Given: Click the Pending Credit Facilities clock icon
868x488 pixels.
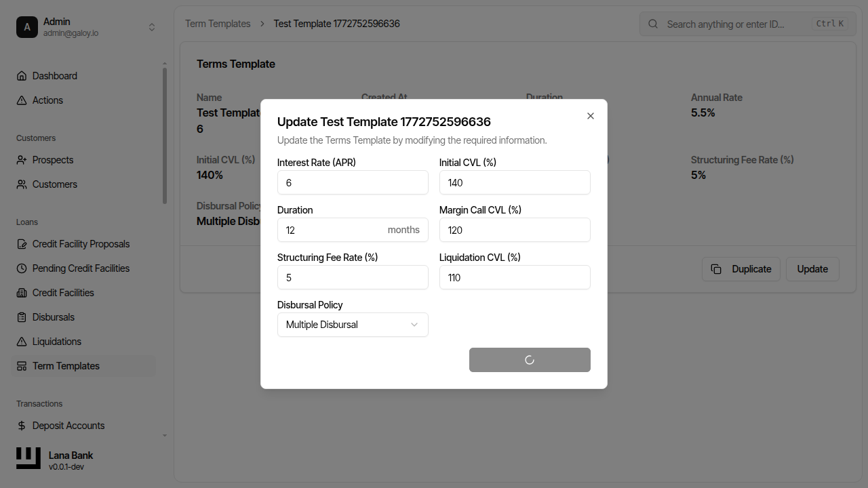Looking at the screenshot, I should tap(22, 268).
